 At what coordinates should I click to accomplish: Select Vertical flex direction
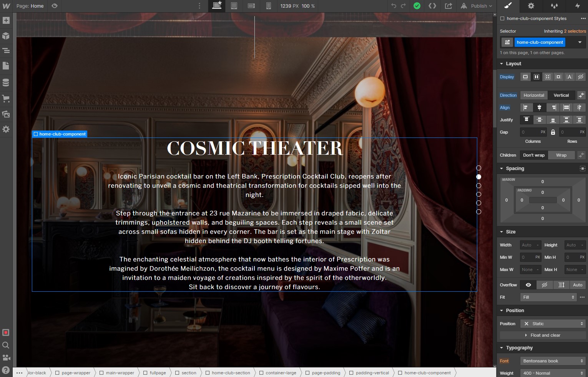(561, 95)
